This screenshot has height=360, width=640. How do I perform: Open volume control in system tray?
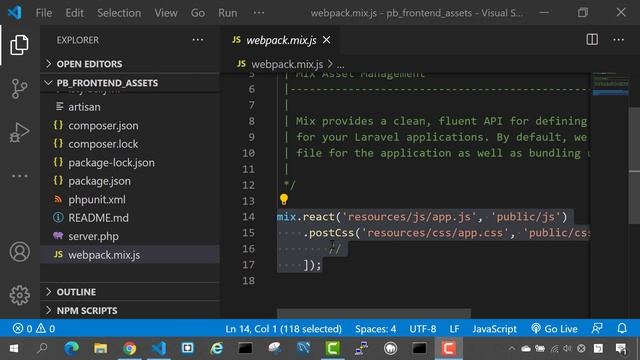pos(568,349)
